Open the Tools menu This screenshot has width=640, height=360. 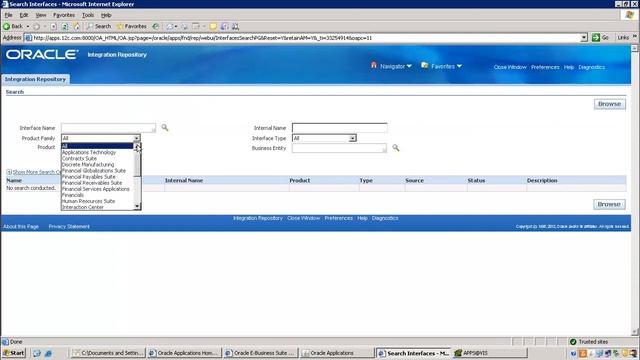pyautogui.click(x=88, y=15)
